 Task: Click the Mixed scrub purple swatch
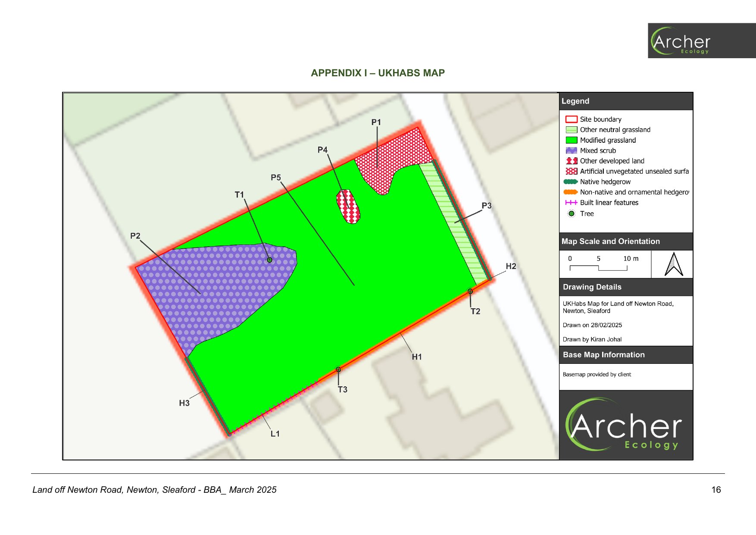571,150
